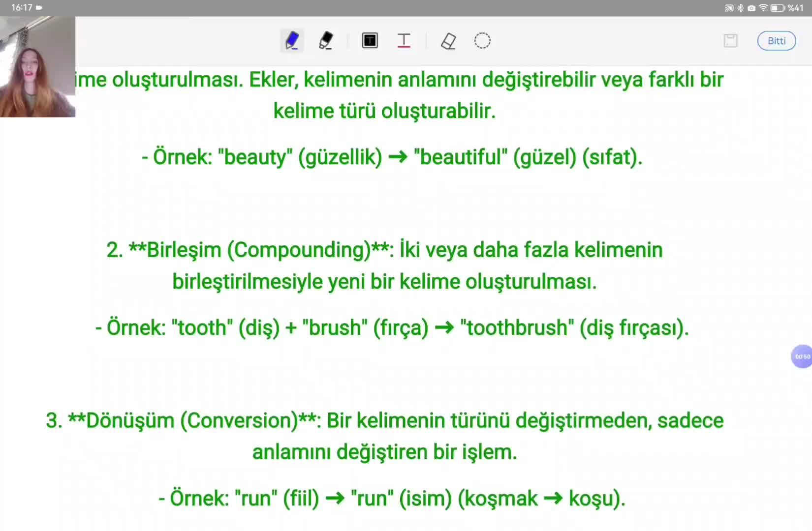Image resolution: width=812 pixels, height=531 pixels.
Task: Open the floating 00:50 recording timer
Action: 802,356
